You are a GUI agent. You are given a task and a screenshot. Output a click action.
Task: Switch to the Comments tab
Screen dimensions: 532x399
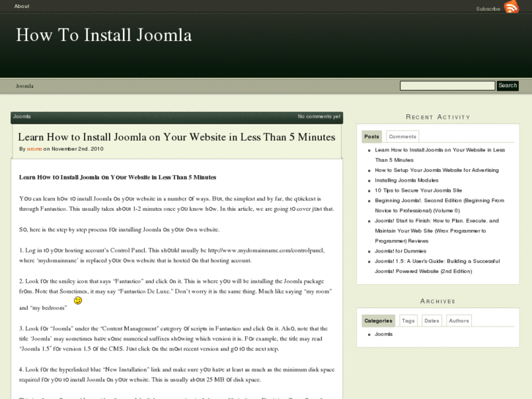402,136
